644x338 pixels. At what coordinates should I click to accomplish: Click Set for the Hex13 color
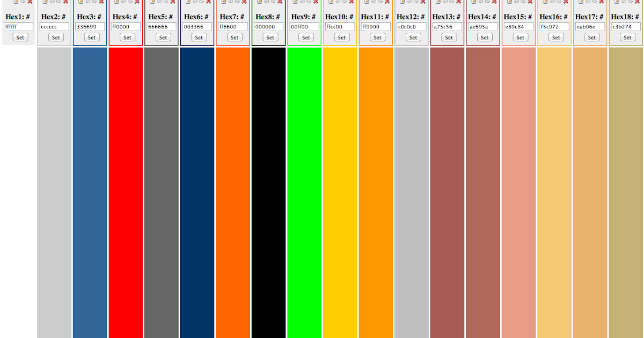tap(449, 37)
